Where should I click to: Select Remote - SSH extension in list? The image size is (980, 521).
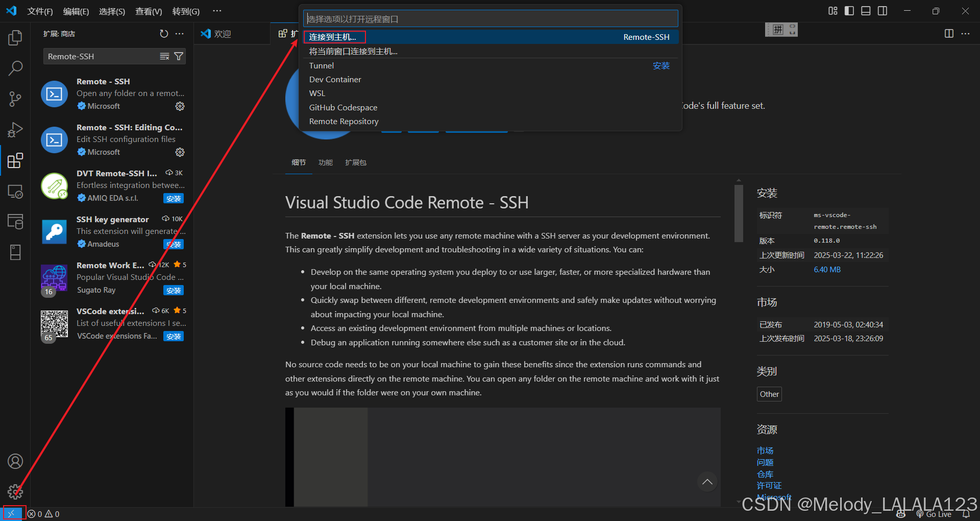click(x=113, y=94)
